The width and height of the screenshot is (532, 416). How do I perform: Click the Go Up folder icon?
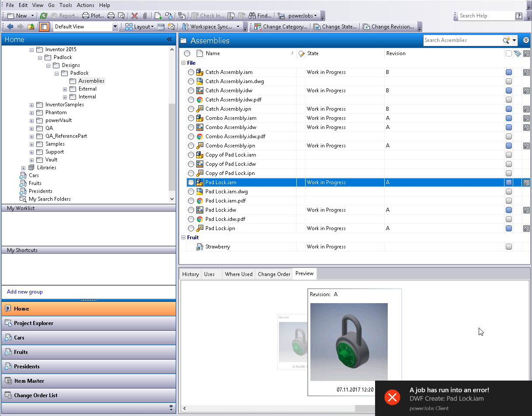(x=31, y=27)
